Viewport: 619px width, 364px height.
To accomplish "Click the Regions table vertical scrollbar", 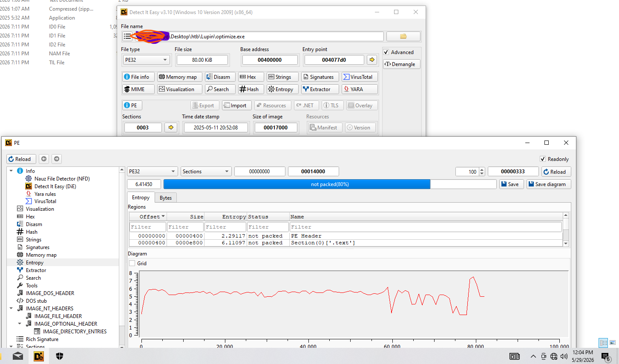I will (x=566, y=230).
